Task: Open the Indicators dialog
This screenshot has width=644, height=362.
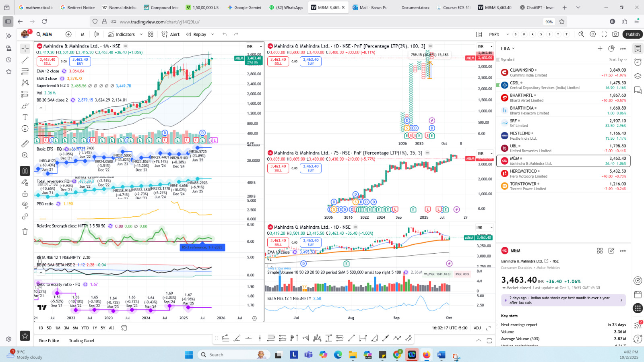Action: point(122,34)
